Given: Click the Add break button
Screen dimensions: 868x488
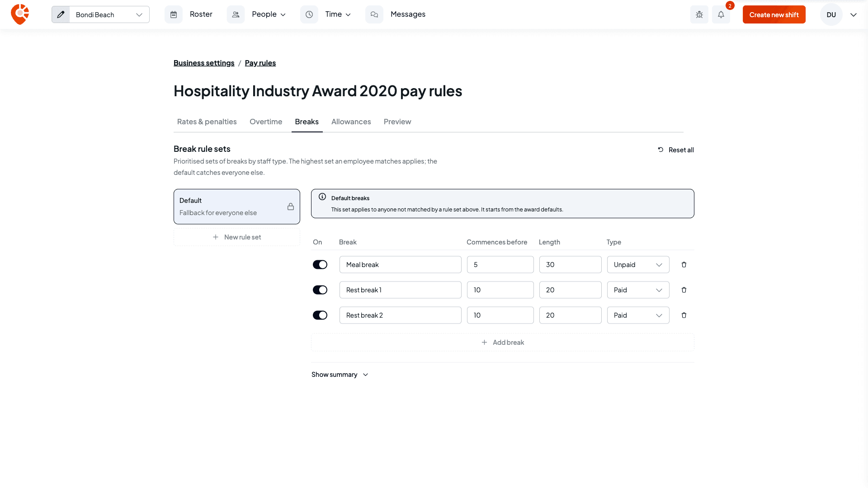Looking at the screenshot, I should 503,343.
